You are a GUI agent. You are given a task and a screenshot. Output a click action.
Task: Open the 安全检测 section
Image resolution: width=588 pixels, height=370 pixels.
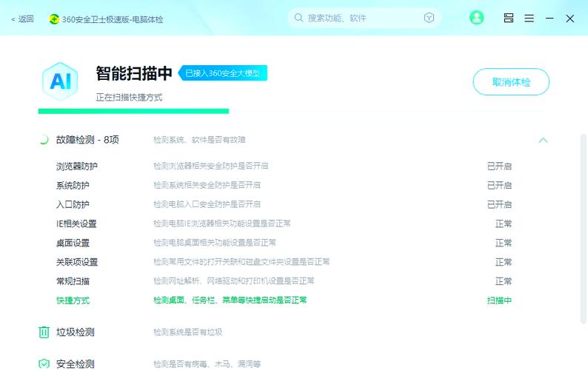(75, 363)
